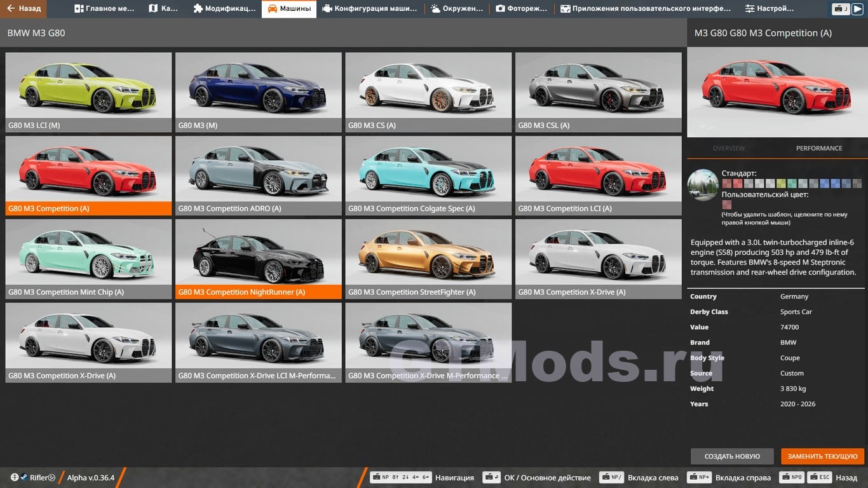Choose G80 M3 Competition StreetFighter (A)

(x=428, y=259)
